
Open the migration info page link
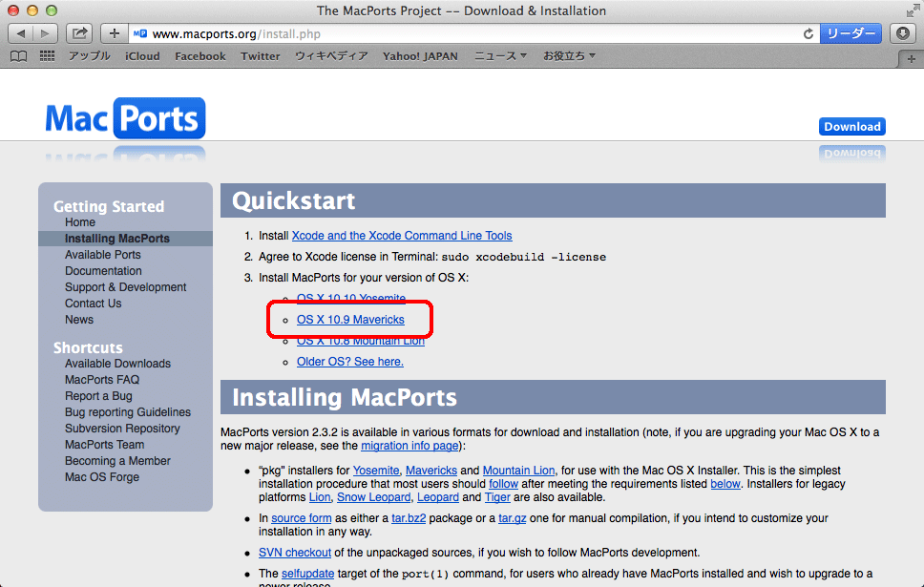tap(409, 446)
